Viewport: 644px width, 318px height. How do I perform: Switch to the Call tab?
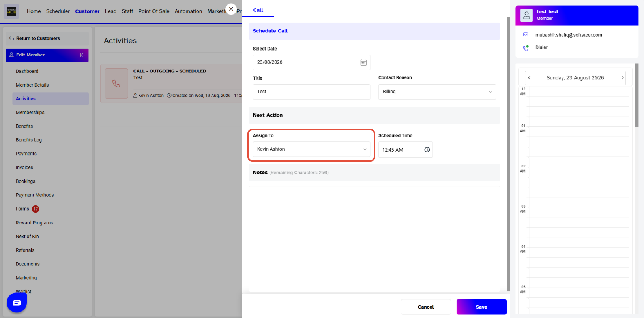tap(258, 10)
